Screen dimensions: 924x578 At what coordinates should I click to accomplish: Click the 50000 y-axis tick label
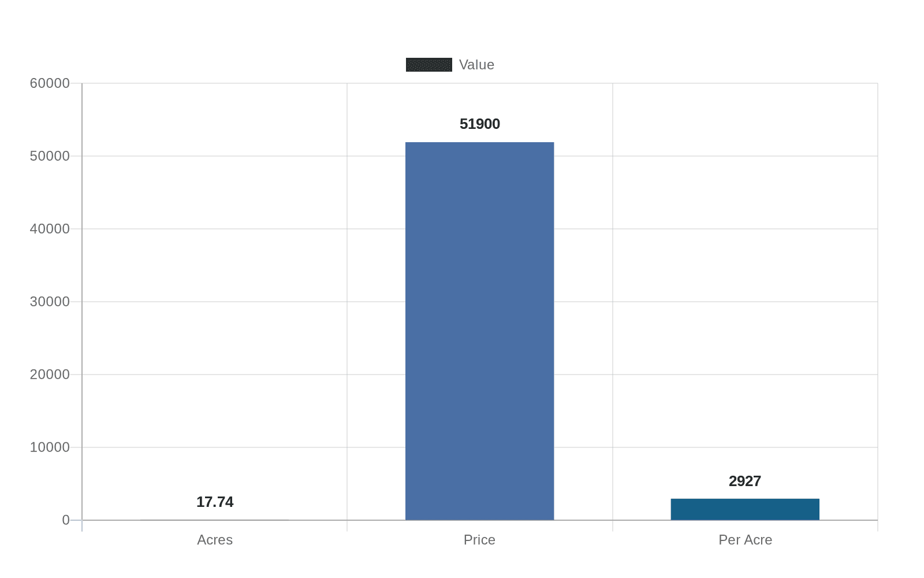pos(50,156)
